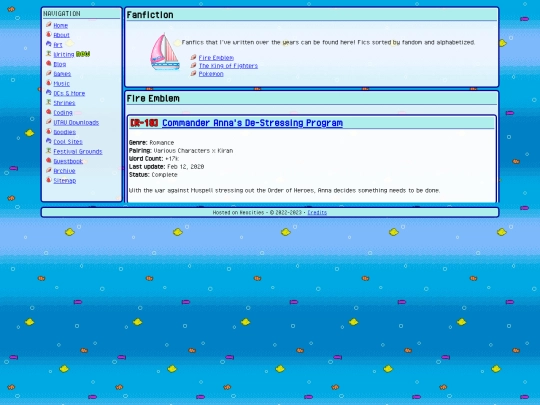
Task: Visit the Blog page
Action: pos(60,64)
